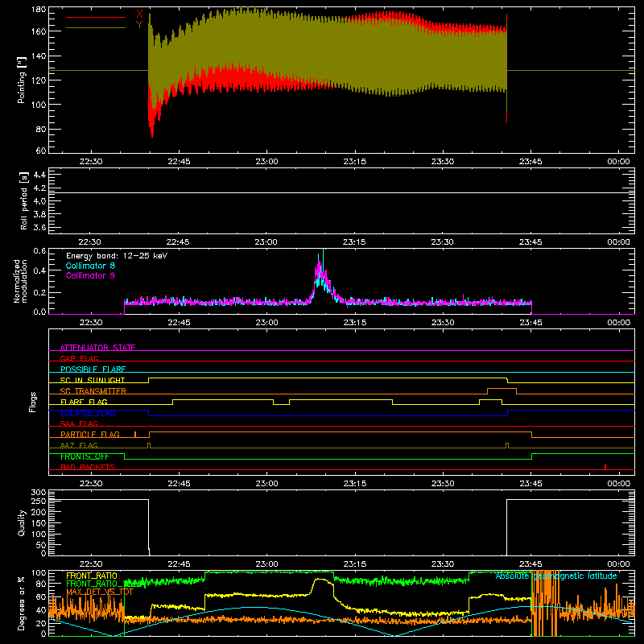The image size is (644, 644).
Task: Click the Pointing axis title
Action: [x=22, y=80]
